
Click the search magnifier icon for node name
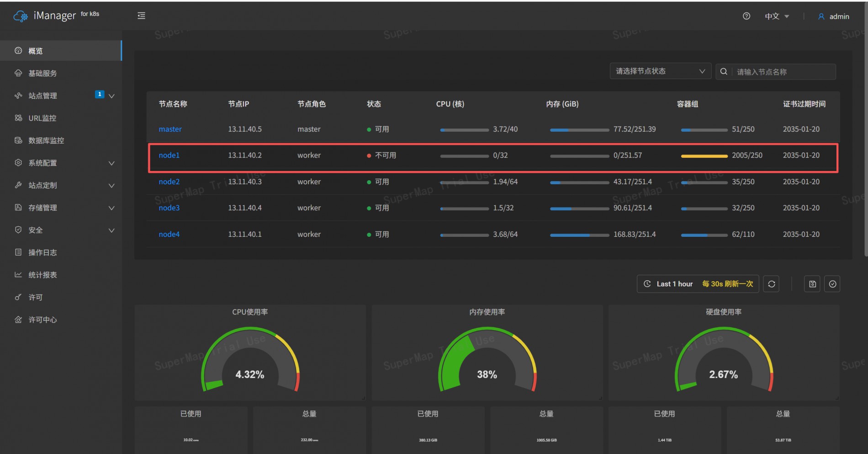(x=724, y=71)
